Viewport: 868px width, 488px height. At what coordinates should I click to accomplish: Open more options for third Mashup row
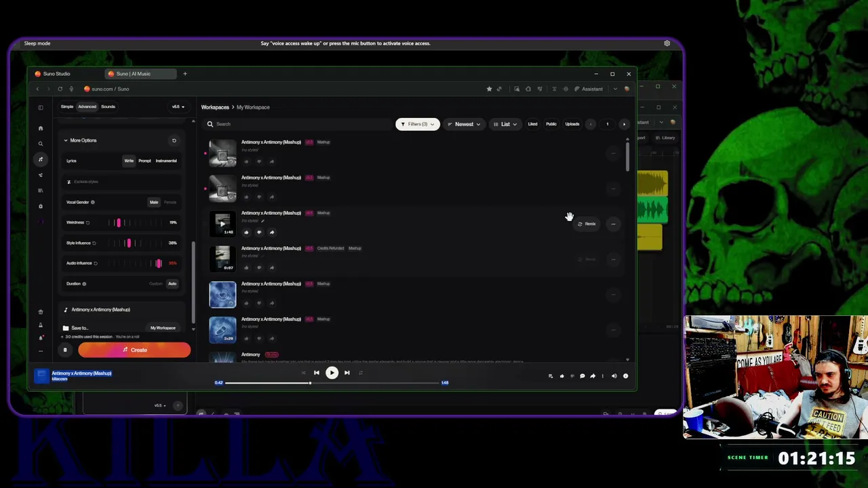coord(613,224)
